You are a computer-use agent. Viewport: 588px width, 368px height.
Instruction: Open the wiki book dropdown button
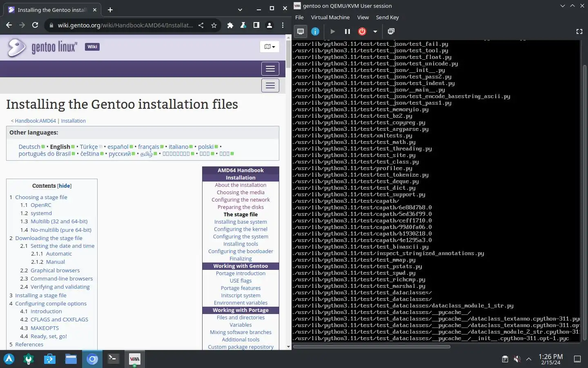pos(269,47)
